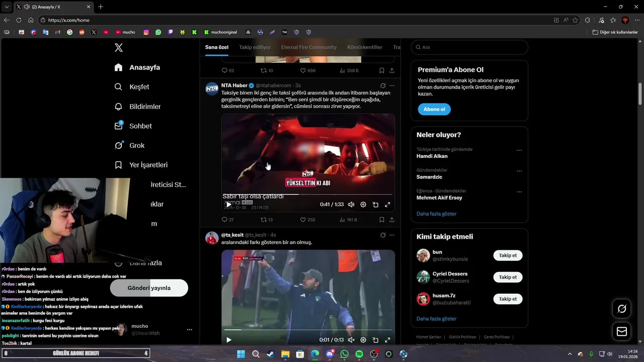644x362 pixels.
Task: Open the muchooriginal Kick bookmark
Action: tap(220, 32)
